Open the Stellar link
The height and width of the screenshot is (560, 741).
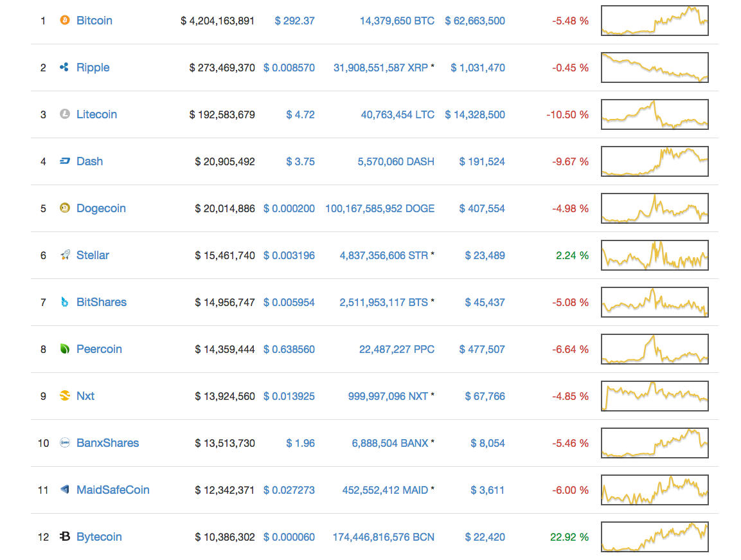pos(93,255)
